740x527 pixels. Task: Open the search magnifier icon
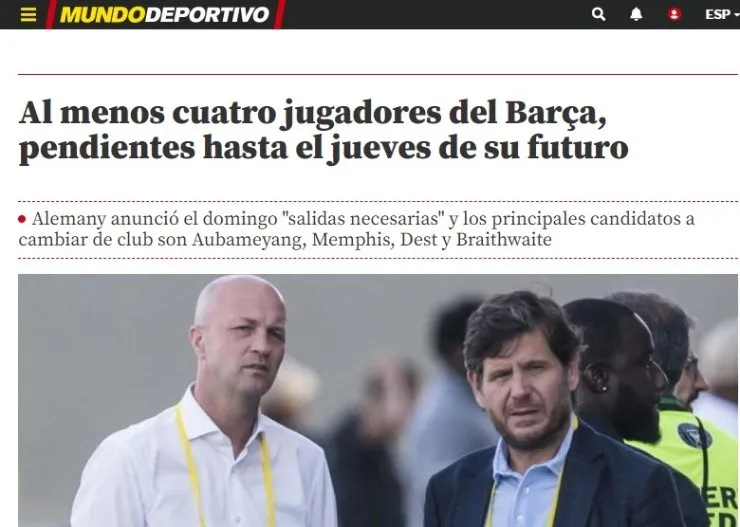coord(598,14)
